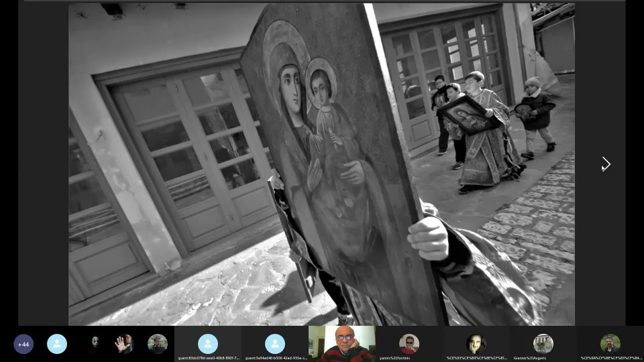Open the +44 more participants bubble
644x362 pixels.
click(x=23, y=344)
